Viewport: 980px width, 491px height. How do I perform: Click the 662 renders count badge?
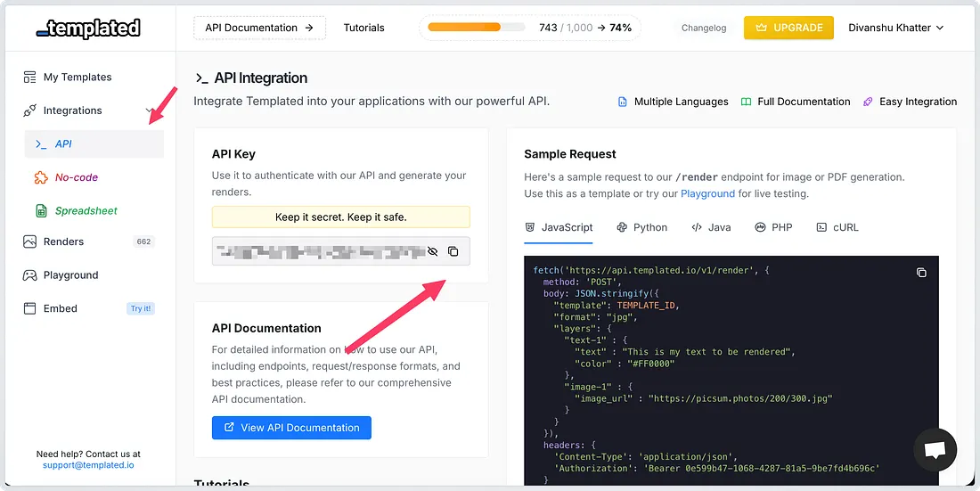[x=143, y=241]
